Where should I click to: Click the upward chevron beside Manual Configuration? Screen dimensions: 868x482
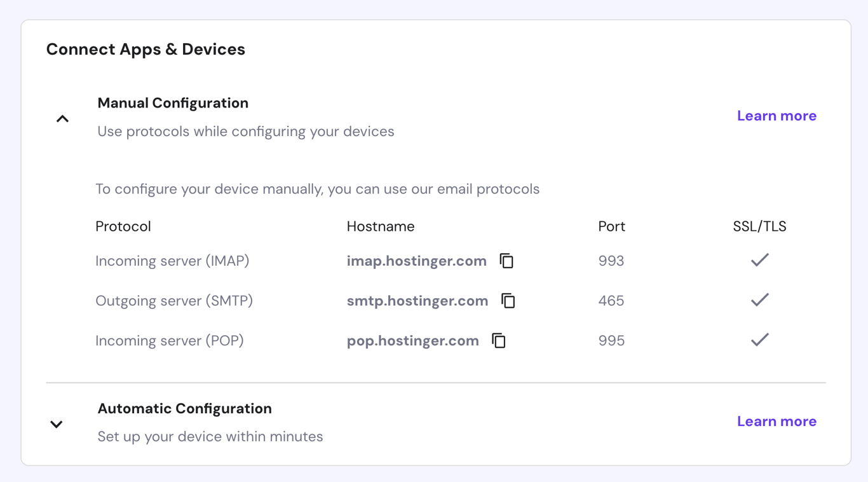point(62,118)
